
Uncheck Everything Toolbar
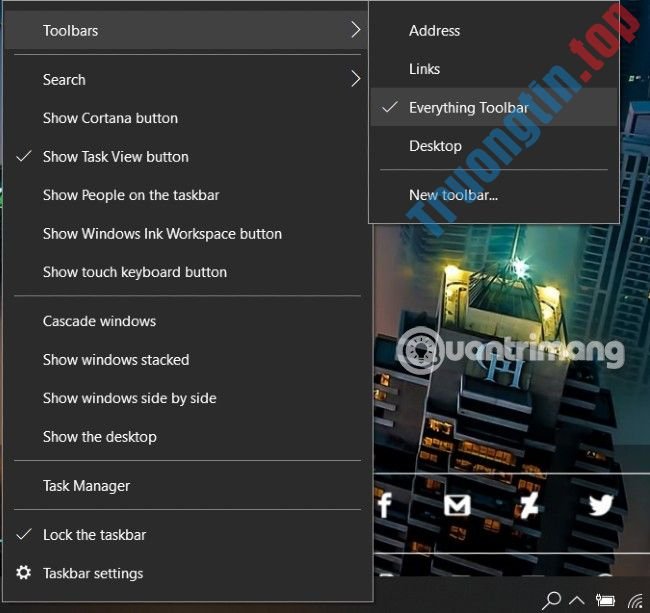point(494,107)
